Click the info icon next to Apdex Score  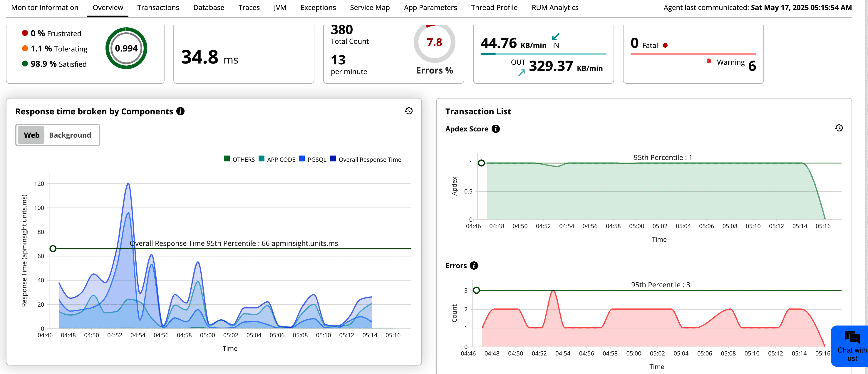pos(495,129)
